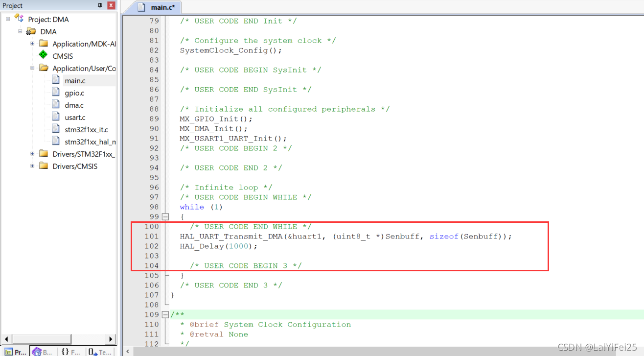Click the green CMSIS component icon
This screenshot has width=644, height=356.
click(x=44, y=55)
